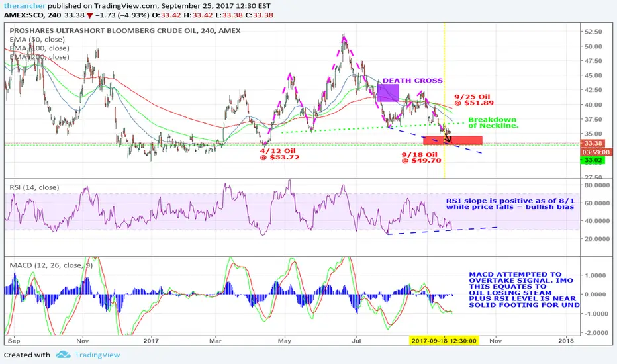This screenshot has width=617, height=364.
Task: Click the RSI axis value 20.0000
Action: pyautogui.click(x=597, y=239)
